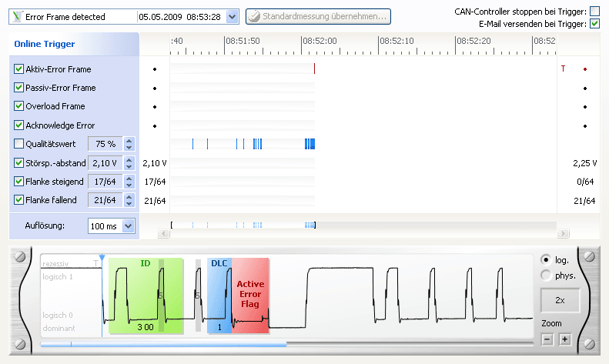Image resolution: width=609 pixels, height=364 pixels.
Task: Click the zoom out minus button
Action: pyautogui.click(x=547, y=339)
